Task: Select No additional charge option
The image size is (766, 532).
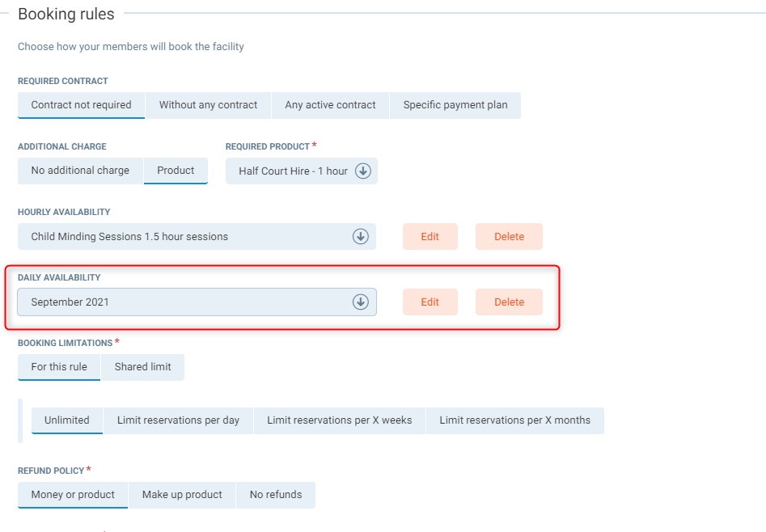Action: [x=80, y=171]
